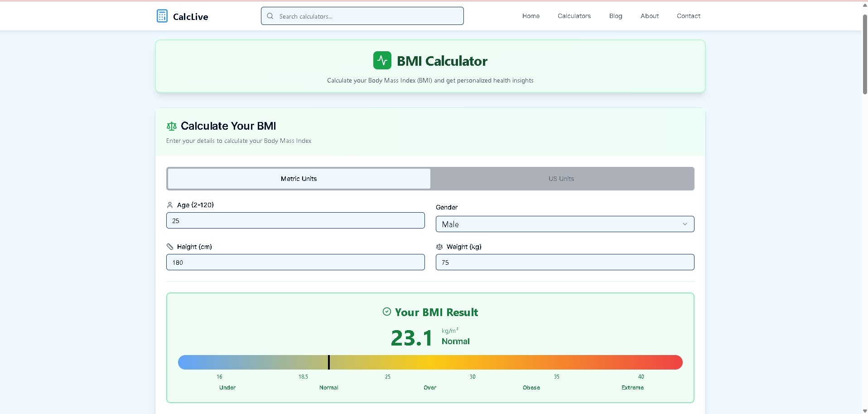This screenshot has height=414, width=868.
Task: Click the Over category label
Action: (430, 388)
